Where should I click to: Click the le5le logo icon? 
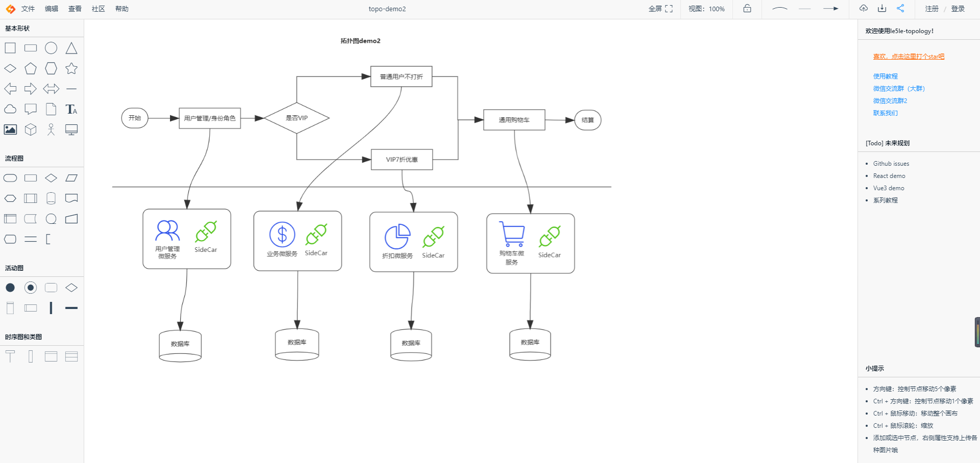click(10, 9)
